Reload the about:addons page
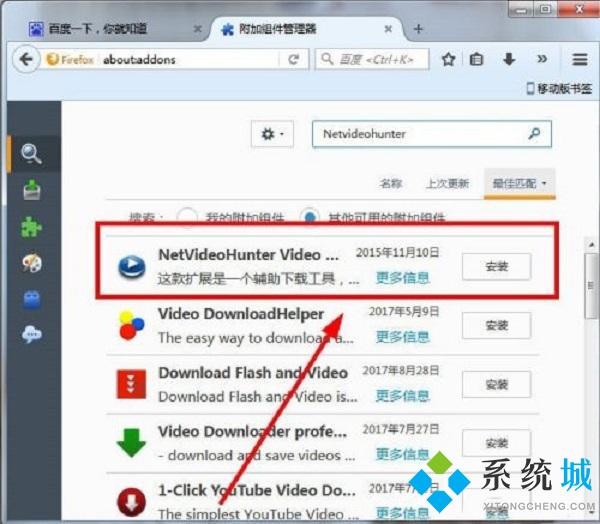 (x=293, y=59)
